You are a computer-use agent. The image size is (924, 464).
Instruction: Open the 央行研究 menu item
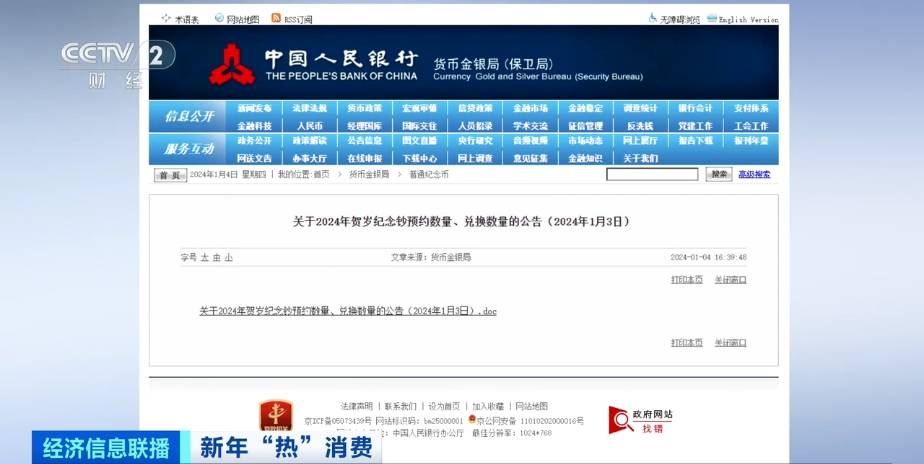click(x=475, y=141)
